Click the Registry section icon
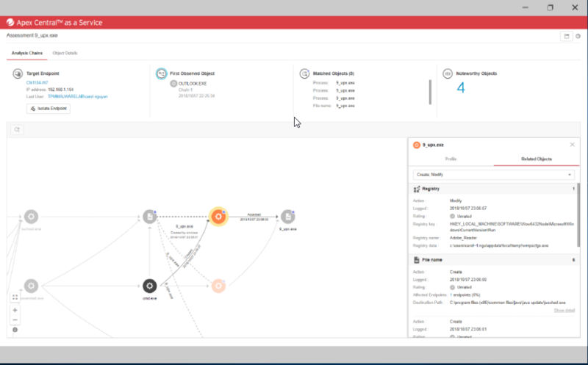The width and height of the screenshot is (588, 365). click(417, 189)
